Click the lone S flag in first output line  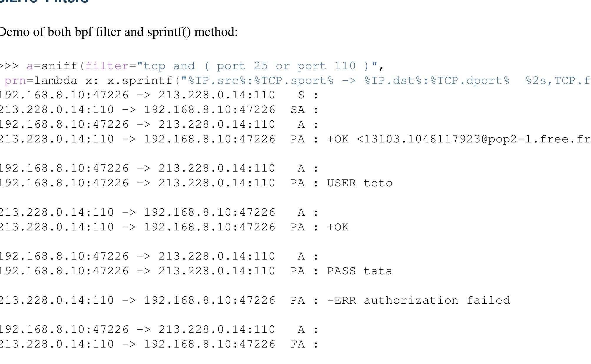[301, 95]
